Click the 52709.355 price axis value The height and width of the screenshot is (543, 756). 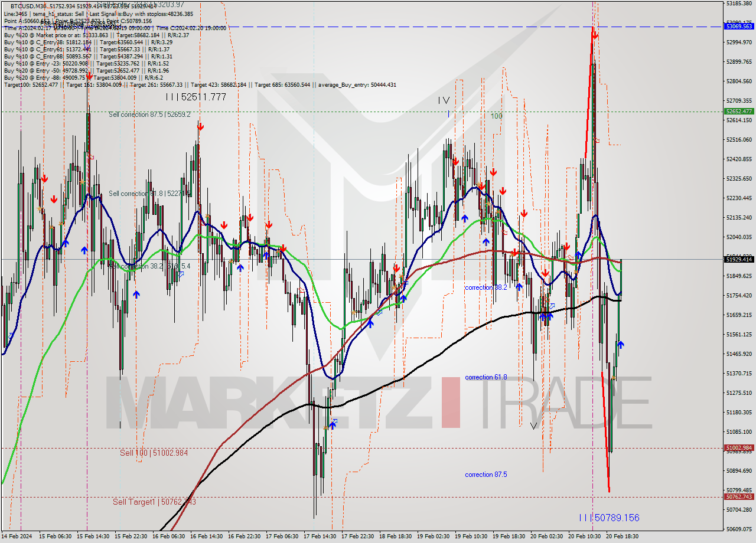click(x=739, y=101)
